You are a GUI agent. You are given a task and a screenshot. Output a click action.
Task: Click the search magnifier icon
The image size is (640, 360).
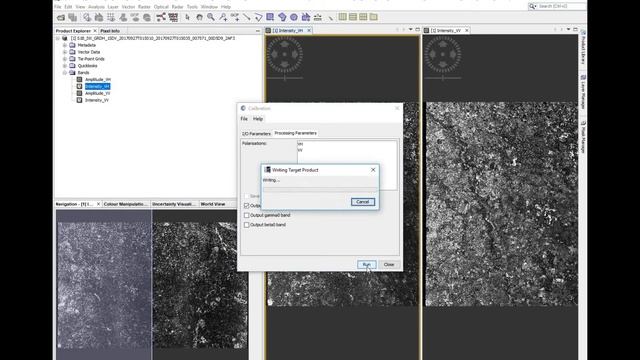point(533,7)
